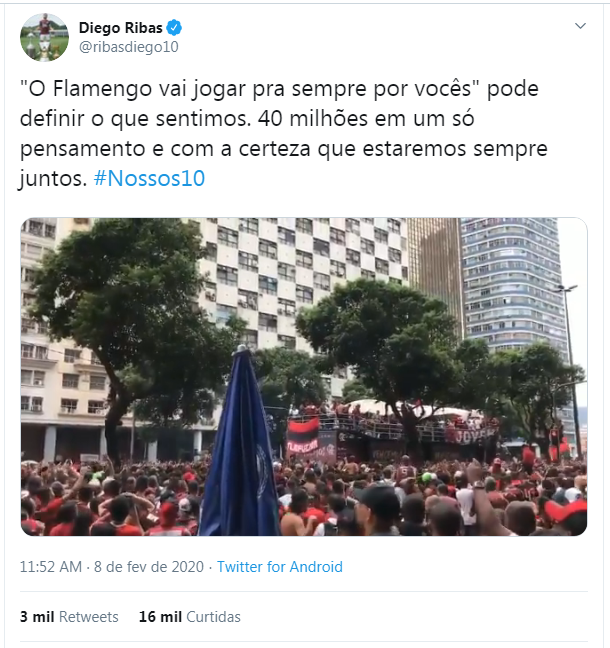The image size is (610, 648).
Task: Click the large left tree in video
Action: point(124,331)
